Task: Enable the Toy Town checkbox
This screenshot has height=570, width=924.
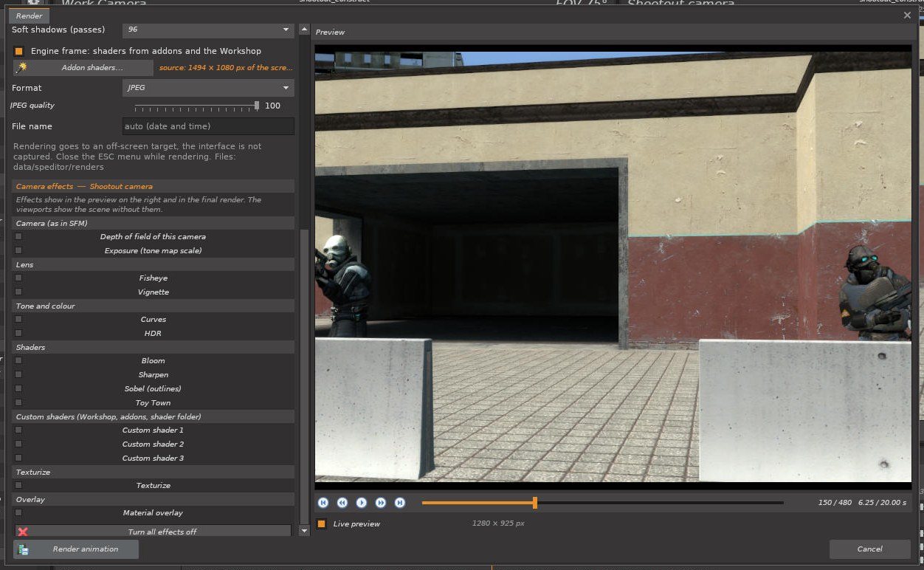Action: click(x=18, y=402)
